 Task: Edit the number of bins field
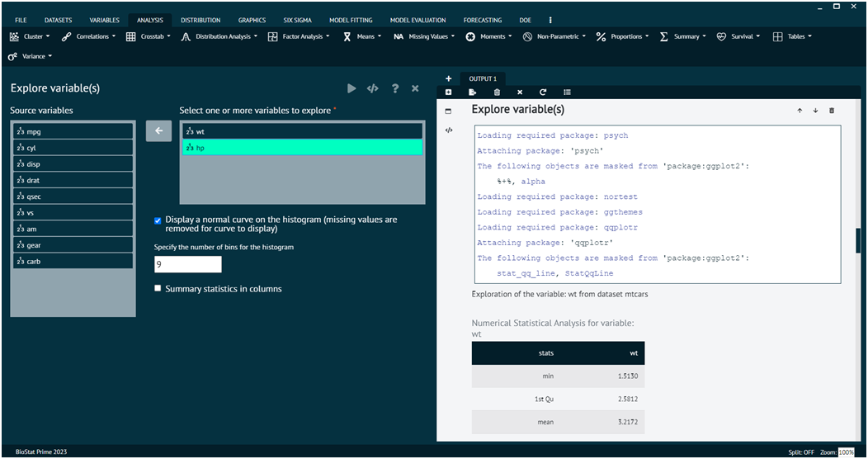click(187, 265)
